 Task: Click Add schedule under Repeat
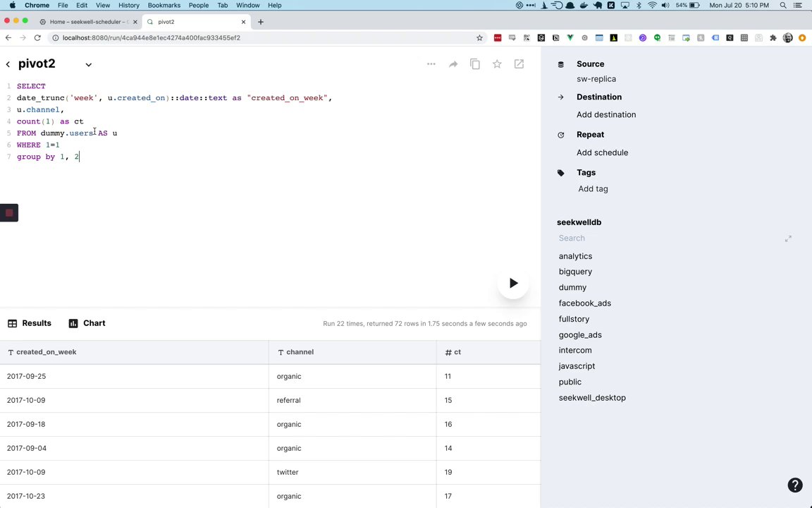point(602,152)
